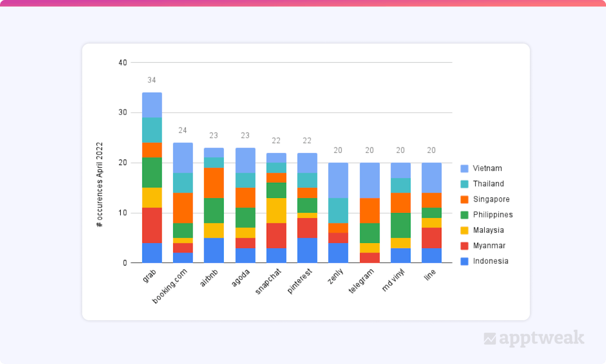
Task: Click the 34 total label above grab
Action: click(x=151, y=80)
